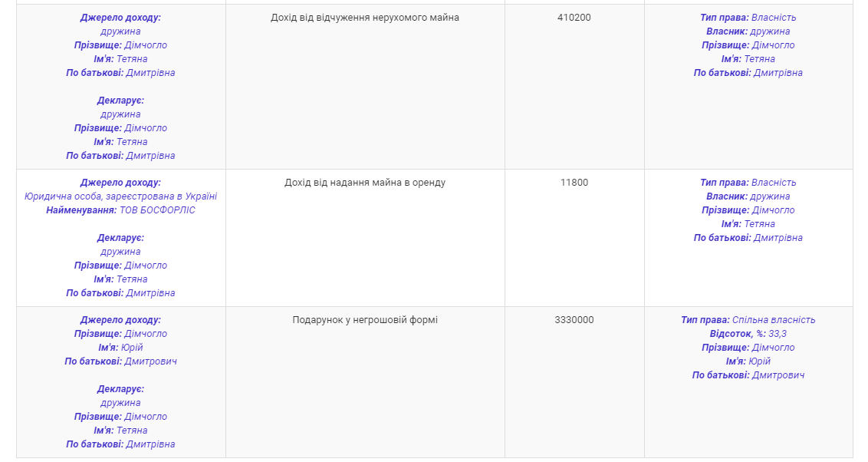Click "Дохід від відчуження нерухомого майна" income type

tap(365, 18)
